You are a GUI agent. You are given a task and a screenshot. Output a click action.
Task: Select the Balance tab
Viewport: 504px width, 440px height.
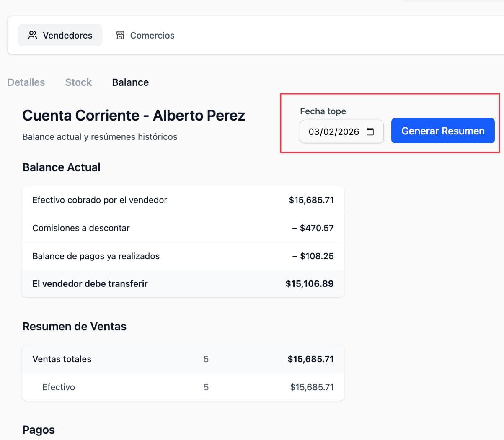coord(130,82)
